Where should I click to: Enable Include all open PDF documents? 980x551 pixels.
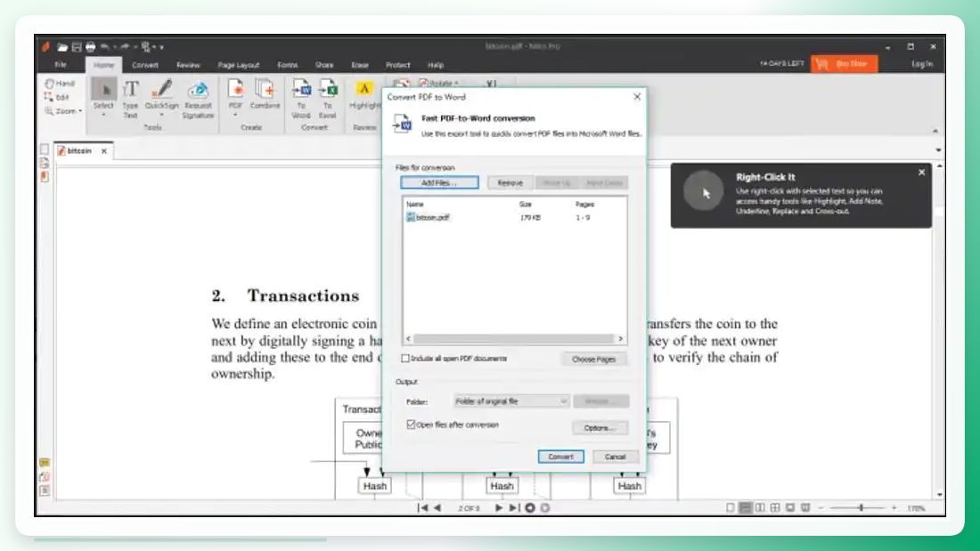pos(405,359)
